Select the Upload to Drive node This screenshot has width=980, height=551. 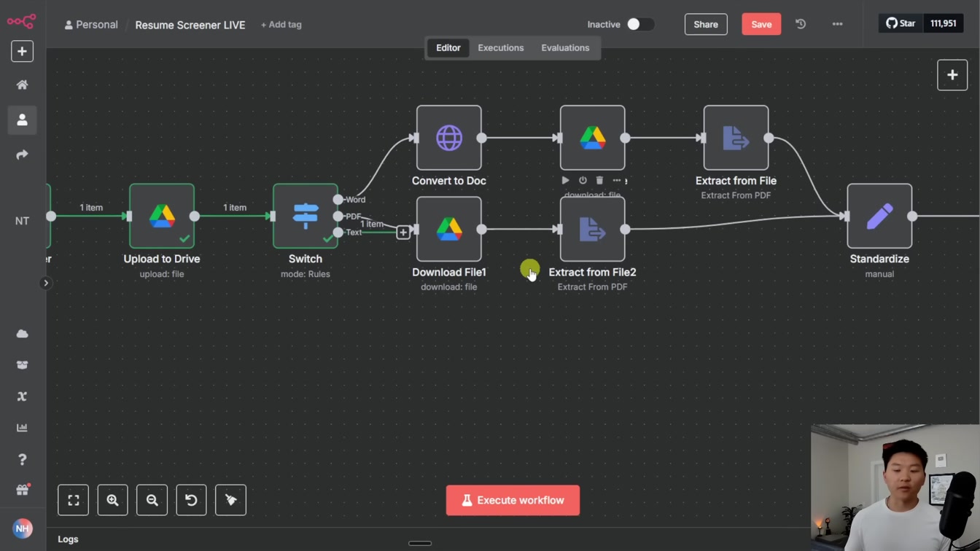click(x=162, y=216)
